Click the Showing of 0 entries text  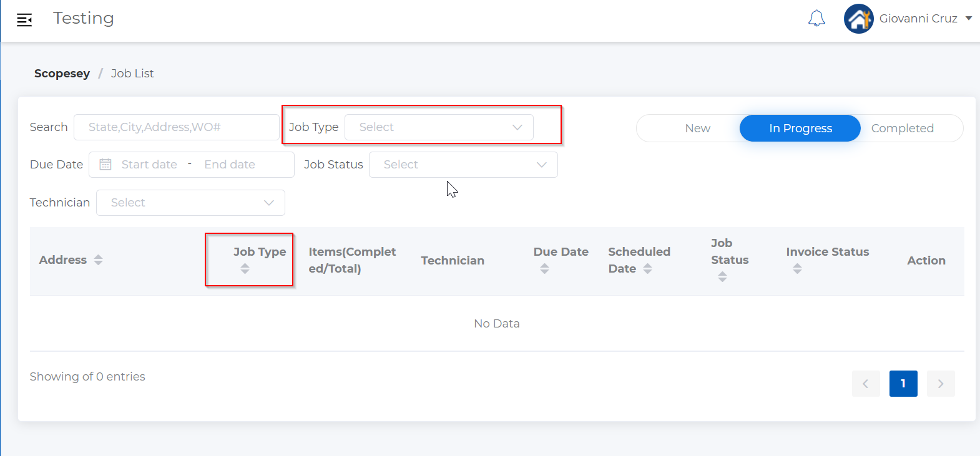click(87, 377)
